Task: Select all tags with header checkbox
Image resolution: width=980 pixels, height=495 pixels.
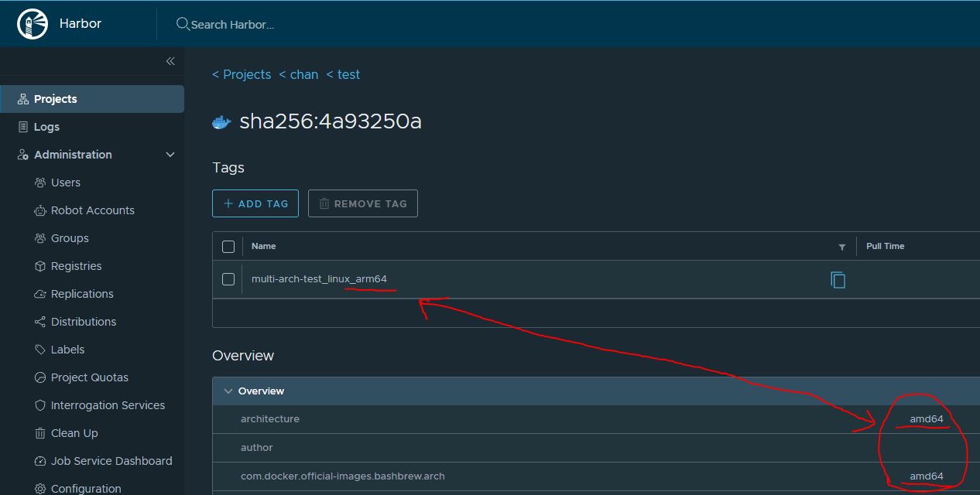Action: point(228,247)
